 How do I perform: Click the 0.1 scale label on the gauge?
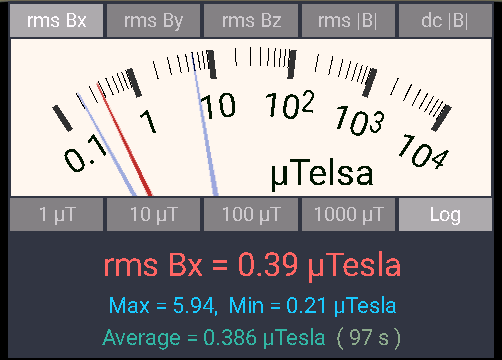[86, 153]
